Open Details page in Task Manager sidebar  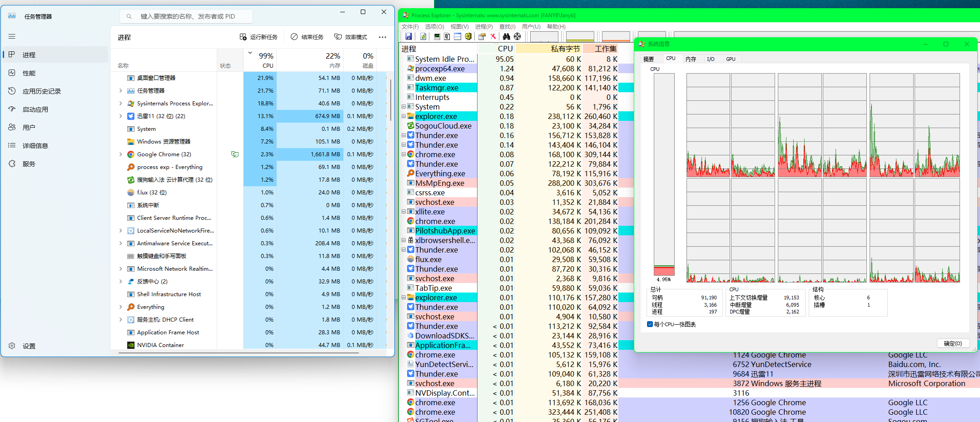tap(55, 146)
